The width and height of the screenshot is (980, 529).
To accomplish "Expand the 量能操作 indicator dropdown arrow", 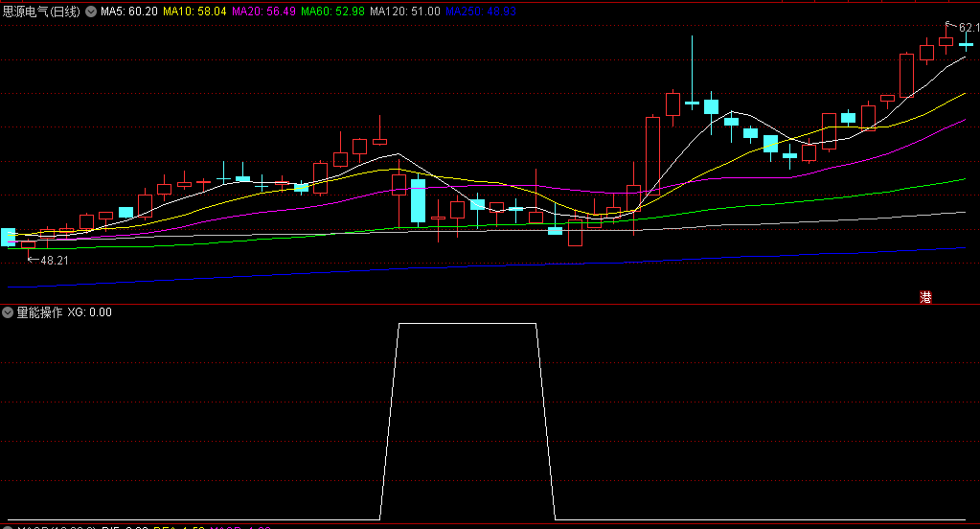I will click(8, 312).
